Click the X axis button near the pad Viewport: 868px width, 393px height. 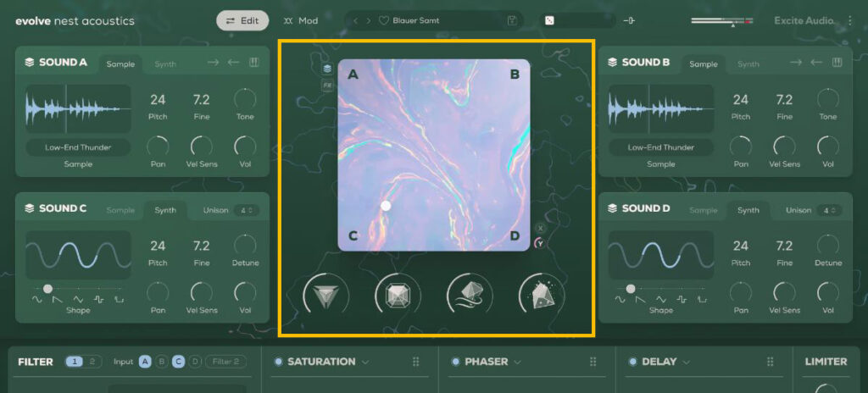coord(540,228)
